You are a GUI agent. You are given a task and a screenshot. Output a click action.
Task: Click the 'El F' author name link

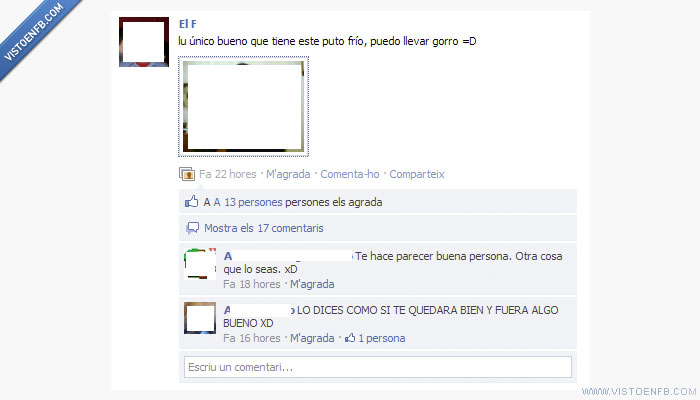(x=188, y=24)
